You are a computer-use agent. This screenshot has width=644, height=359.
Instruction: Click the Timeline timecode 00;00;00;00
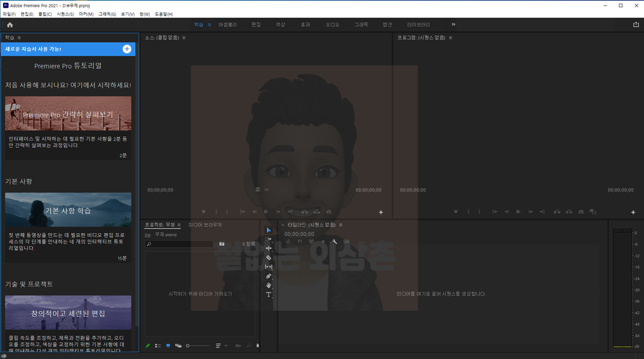299,234
